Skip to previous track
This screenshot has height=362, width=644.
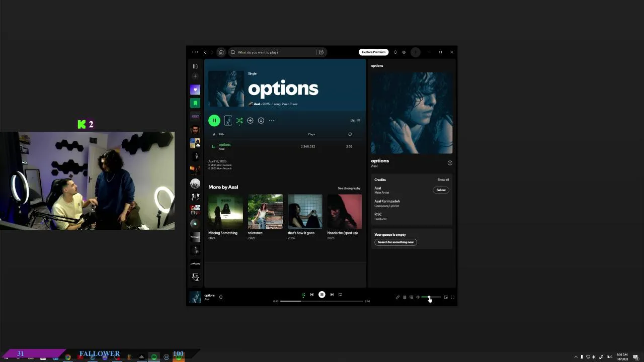312,295
